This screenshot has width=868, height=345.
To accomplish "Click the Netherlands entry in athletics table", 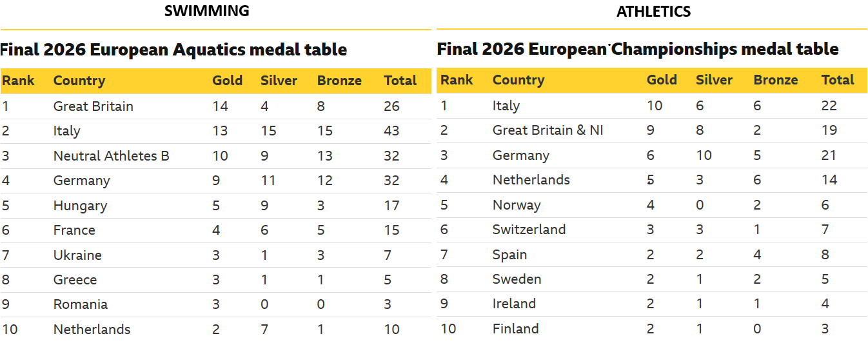I will 531,180.
